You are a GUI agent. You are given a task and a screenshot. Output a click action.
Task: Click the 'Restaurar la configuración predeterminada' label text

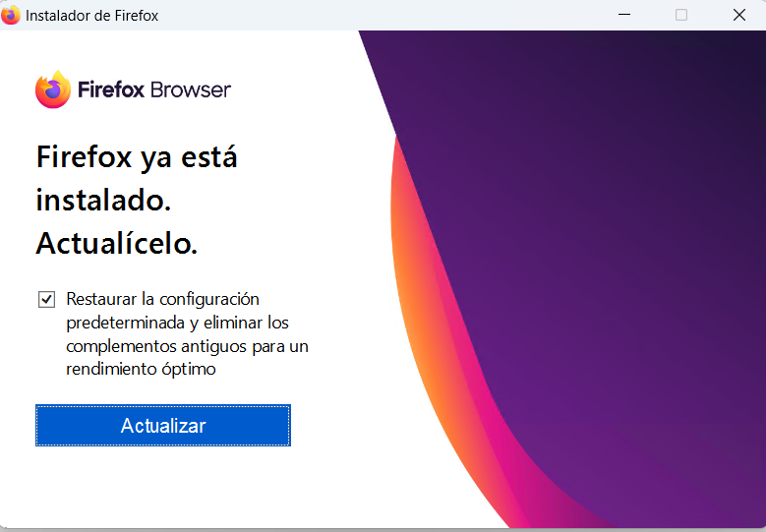pyautogui.click(x=187, y=333)
